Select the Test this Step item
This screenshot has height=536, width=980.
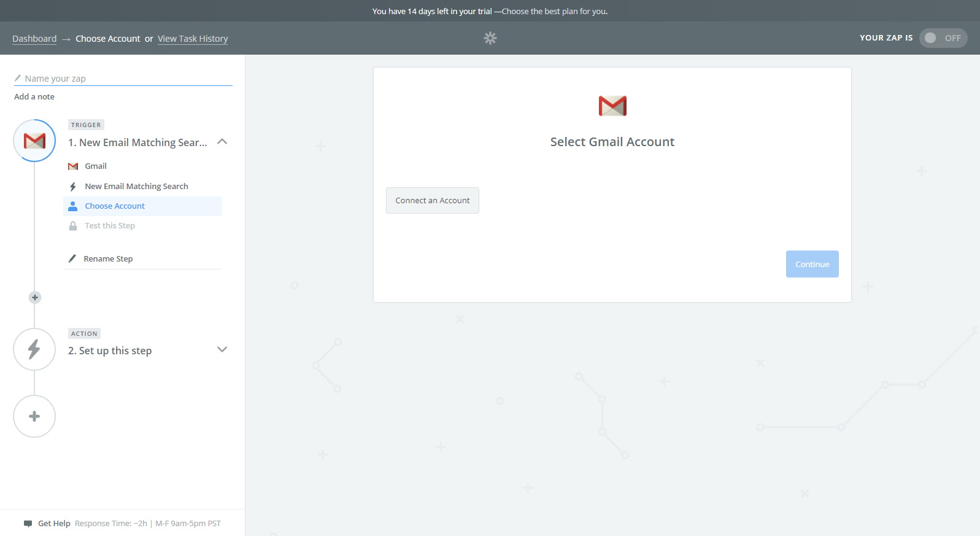(110, 226)
